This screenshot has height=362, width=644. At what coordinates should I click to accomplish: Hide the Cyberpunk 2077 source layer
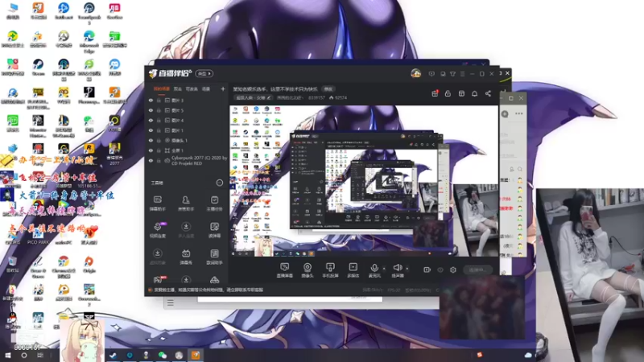point(151,160)
